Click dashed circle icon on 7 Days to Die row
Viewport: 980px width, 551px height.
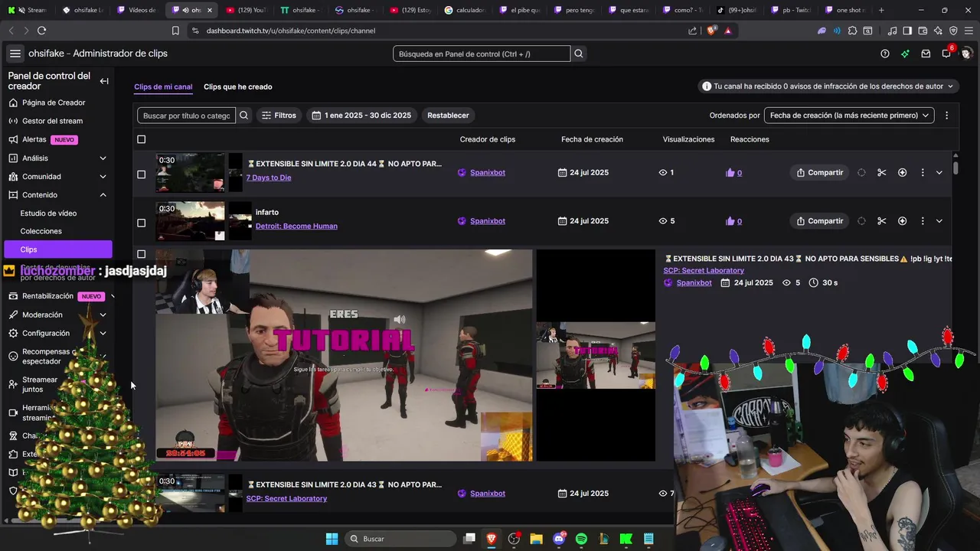click(861, 173)
